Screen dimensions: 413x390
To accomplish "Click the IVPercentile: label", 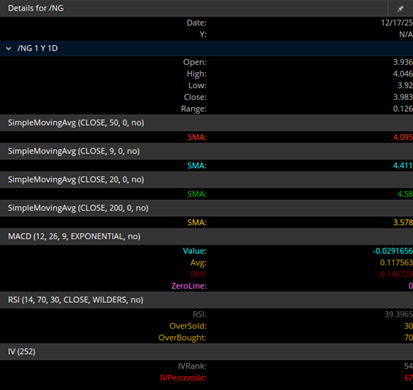I will point(183,377).
